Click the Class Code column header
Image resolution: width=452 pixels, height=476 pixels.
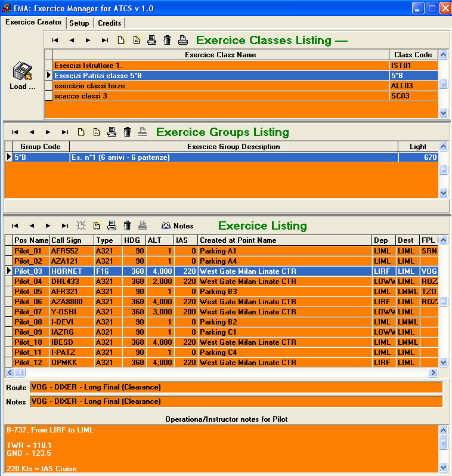click(413, 55)
